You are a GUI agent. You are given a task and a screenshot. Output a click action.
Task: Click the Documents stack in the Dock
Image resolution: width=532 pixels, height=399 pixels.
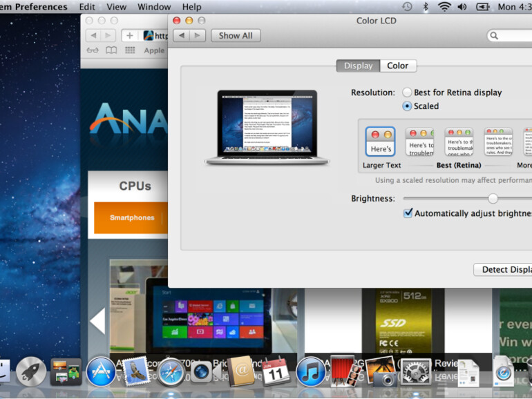(468, 373)
